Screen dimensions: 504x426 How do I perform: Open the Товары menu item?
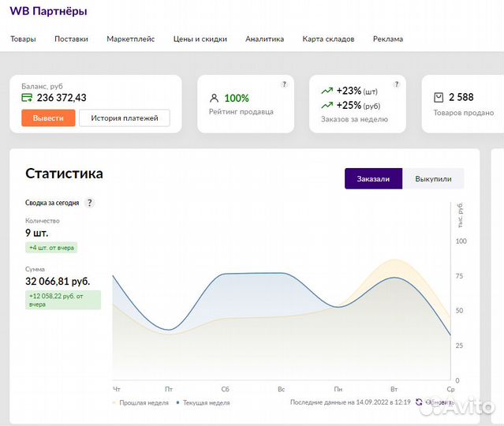(23, 39)
